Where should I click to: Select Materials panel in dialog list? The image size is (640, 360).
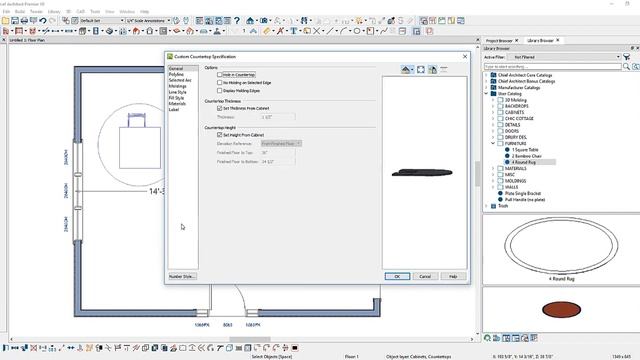point(177,104)
